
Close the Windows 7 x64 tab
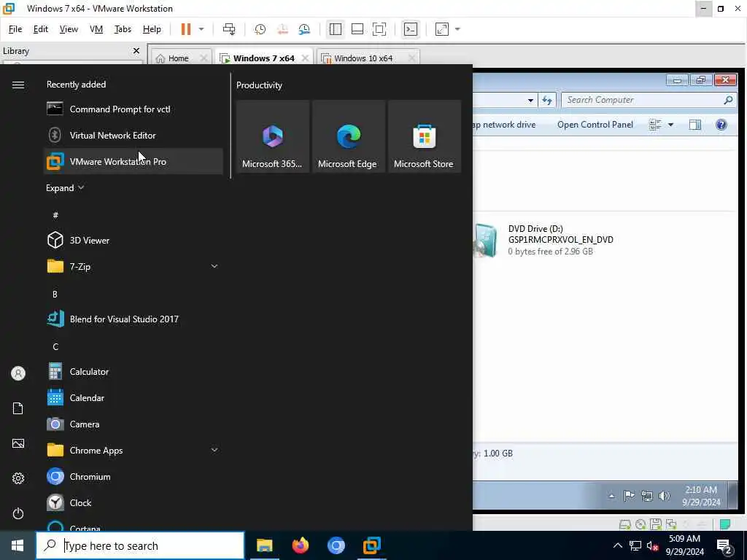tap(305, 58)
